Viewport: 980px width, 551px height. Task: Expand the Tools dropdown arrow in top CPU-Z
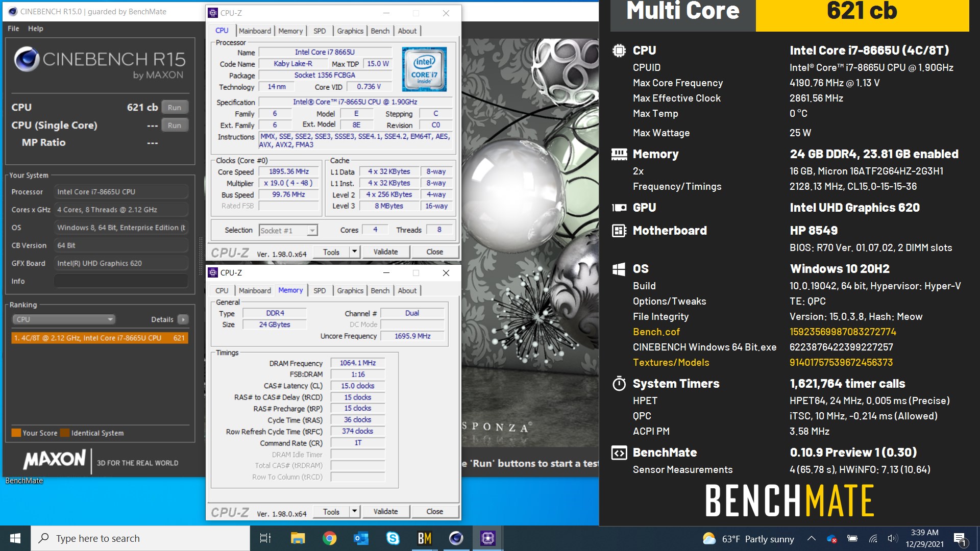355,252
